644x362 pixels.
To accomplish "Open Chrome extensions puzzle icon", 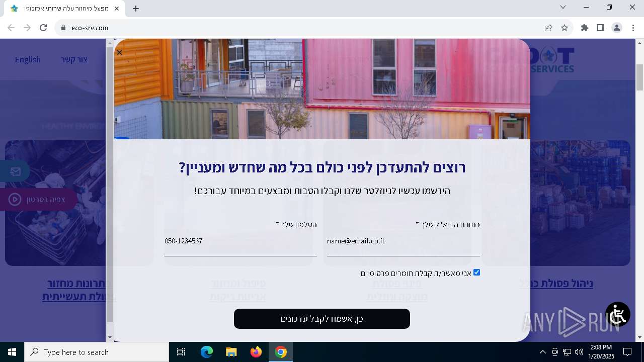I will pyautogui.click(x=585, y=28).
